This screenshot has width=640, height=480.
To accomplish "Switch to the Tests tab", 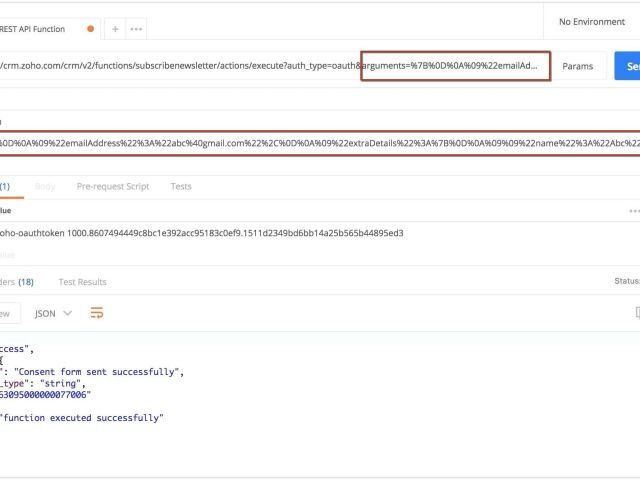I will tap(181, 187).
